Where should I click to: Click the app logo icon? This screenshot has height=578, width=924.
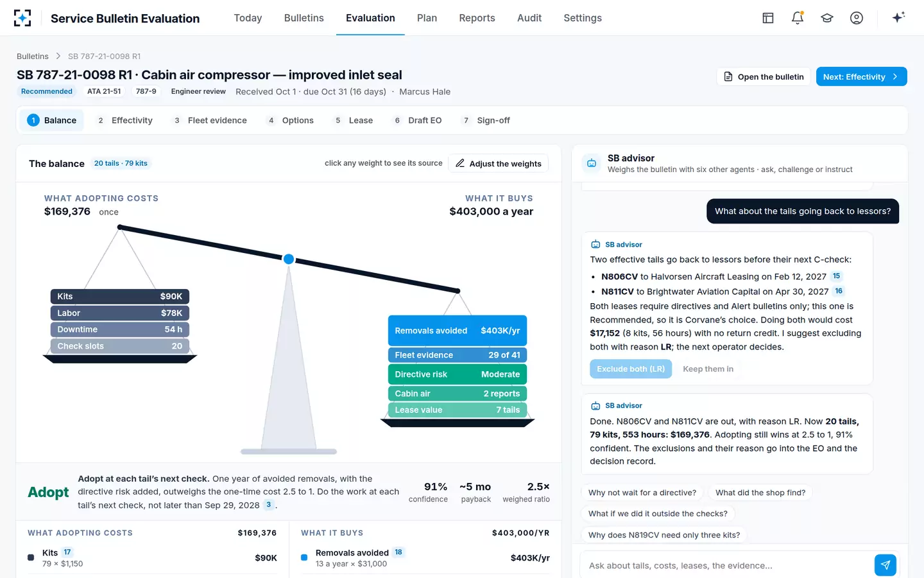coord(22,18)
